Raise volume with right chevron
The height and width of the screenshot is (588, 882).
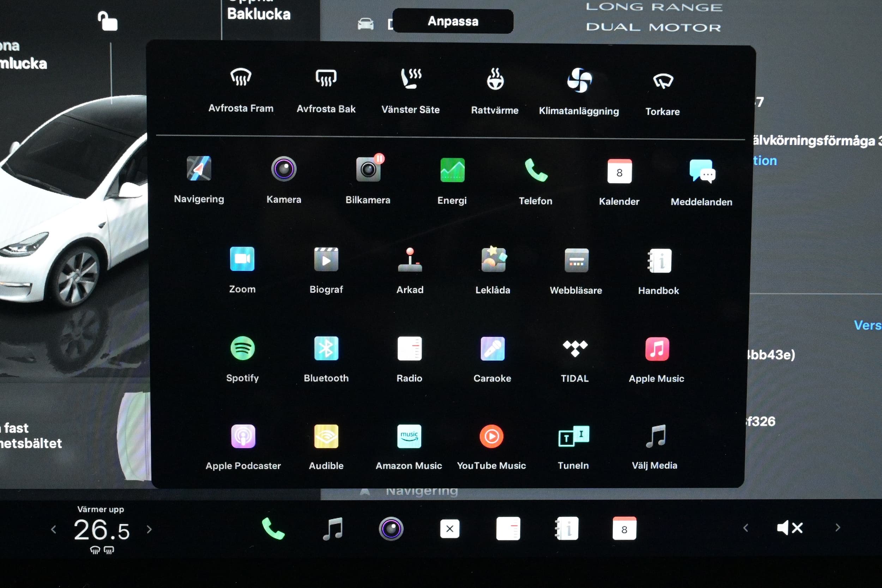(838, 528)
